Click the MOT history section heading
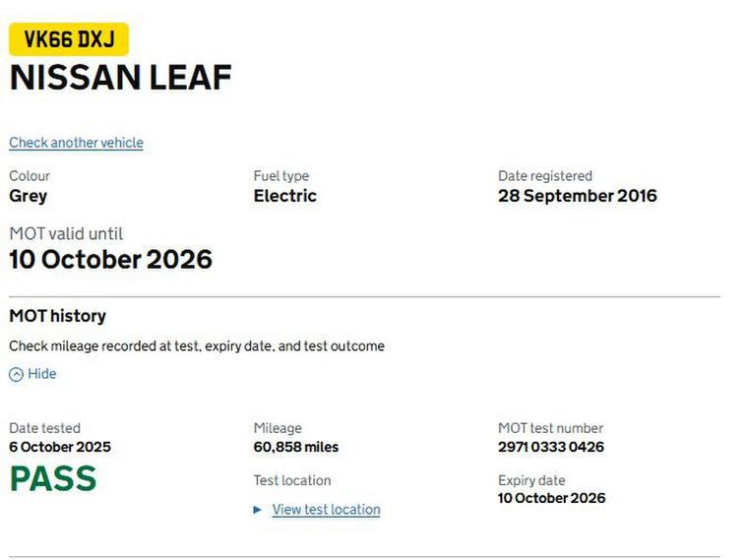The image size is (747, 560). pos(57,316)
